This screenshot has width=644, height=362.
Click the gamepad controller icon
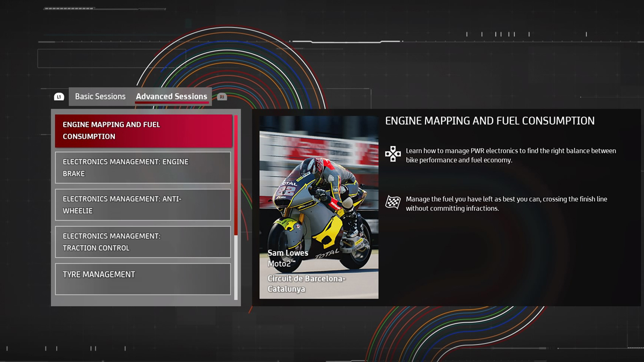click(393, 154)
